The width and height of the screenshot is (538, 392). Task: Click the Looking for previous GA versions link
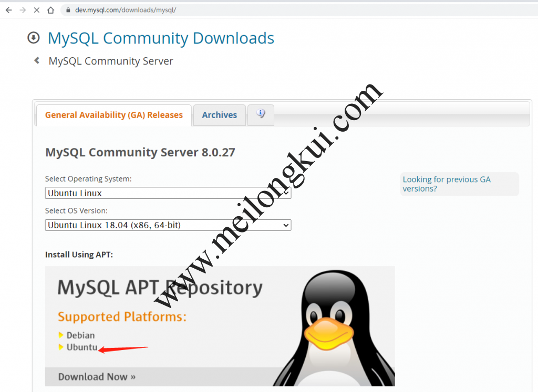[447, 184]
